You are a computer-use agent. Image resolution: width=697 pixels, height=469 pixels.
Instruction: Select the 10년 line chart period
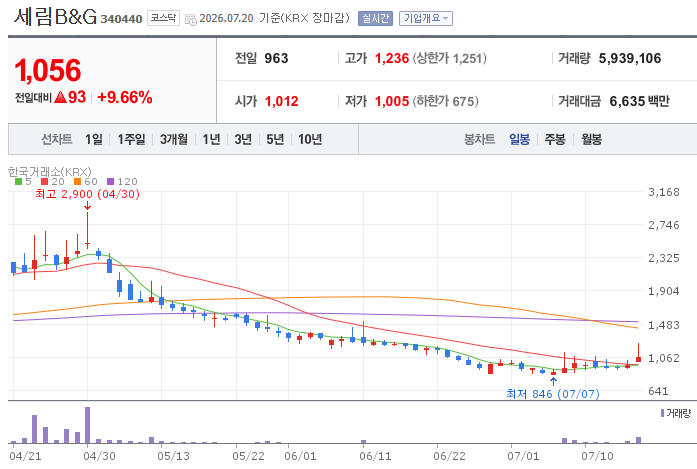[x=310, y=139]
